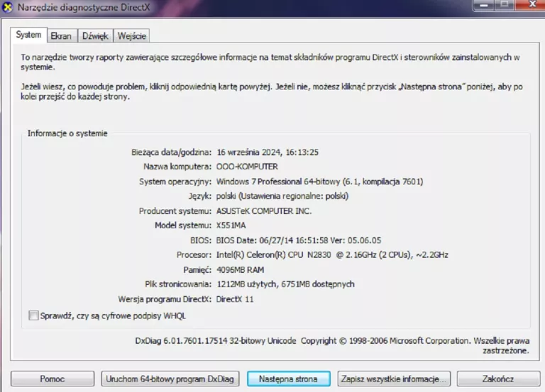Click the DirectX diagnostic tool title bar icon
545x392 pixels.
click(7, 7)
